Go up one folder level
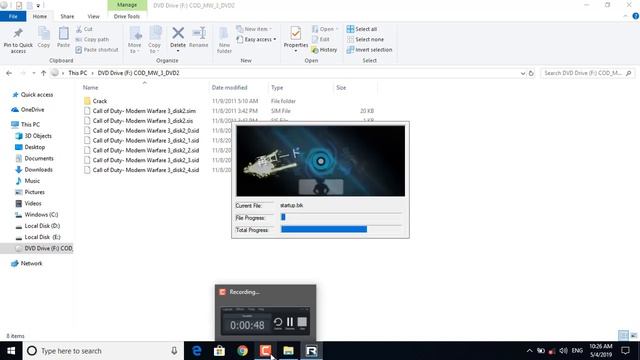 pos(43,73)
